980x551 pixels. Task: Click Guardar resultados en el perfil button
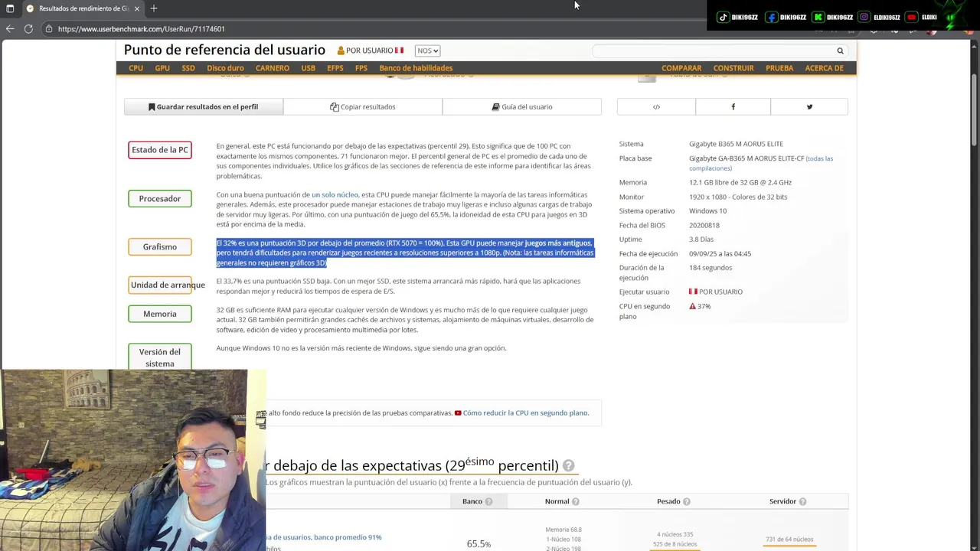204,107
